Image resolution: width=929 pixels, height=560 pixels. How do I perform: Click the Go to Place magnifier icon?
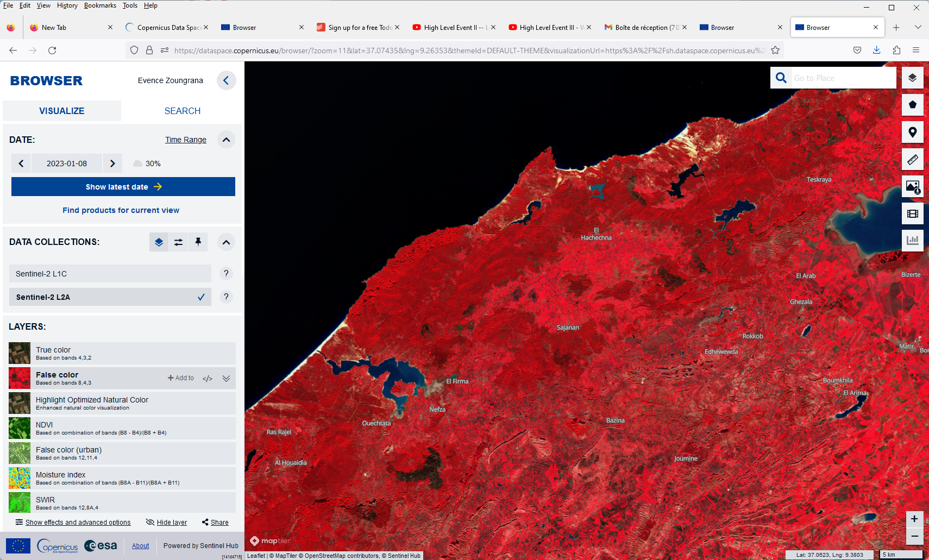pyautogui.click(x=781, y=78)
